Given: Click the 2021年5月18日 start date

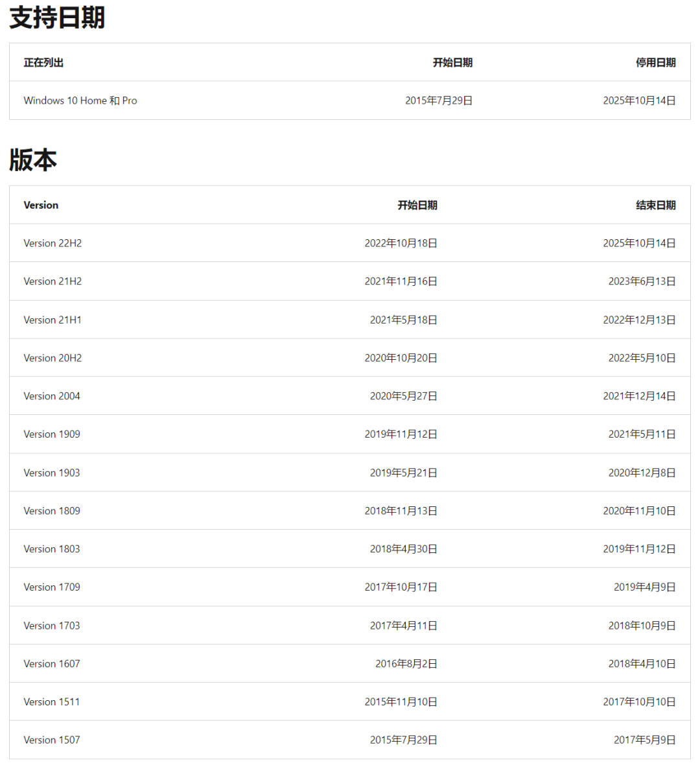Looking at the screenshot, I should (x=403, y=320).
